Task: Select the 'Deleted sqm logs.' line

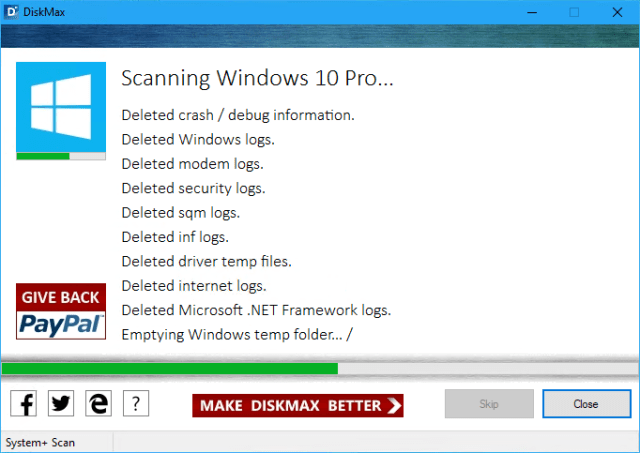Action: pyautogui.click(x=181, y=213)
